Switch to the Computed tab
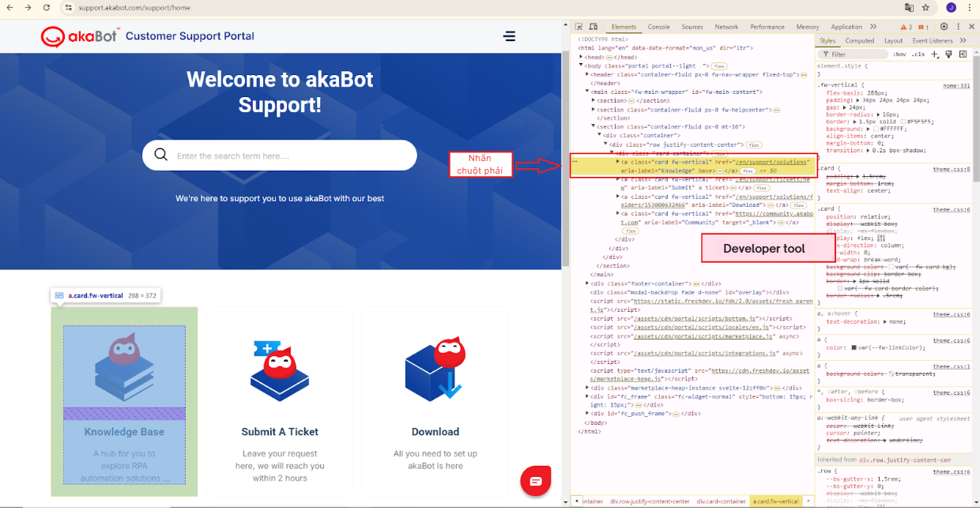Image resolution: width=980 pixels, height=514 pixels. (x=860, y=40)
